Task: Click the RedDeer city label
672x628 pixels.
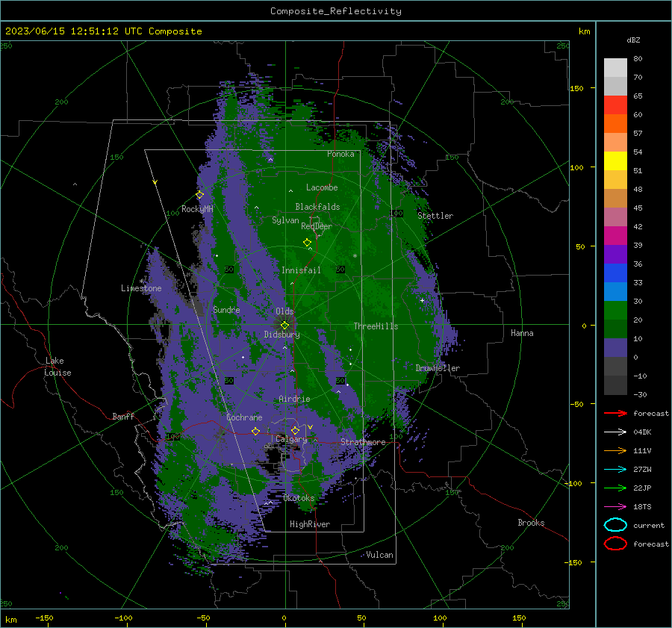Action: click(x=317, y=226)
